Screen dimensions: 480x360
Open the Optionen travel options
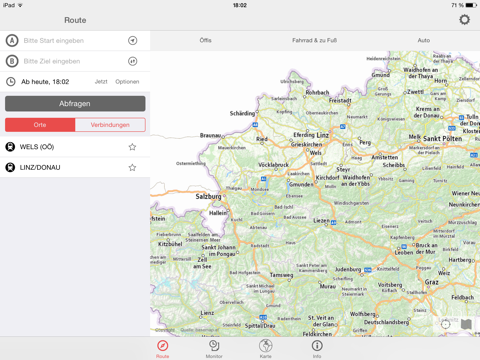pos(127,82)
